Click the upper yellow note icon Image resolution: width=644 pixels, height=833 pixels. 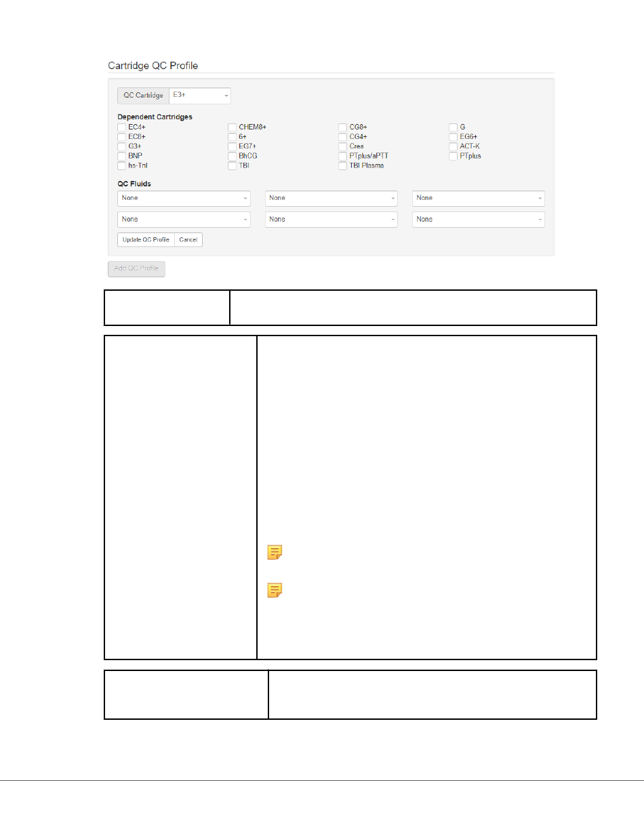click(x=275, y=554)
